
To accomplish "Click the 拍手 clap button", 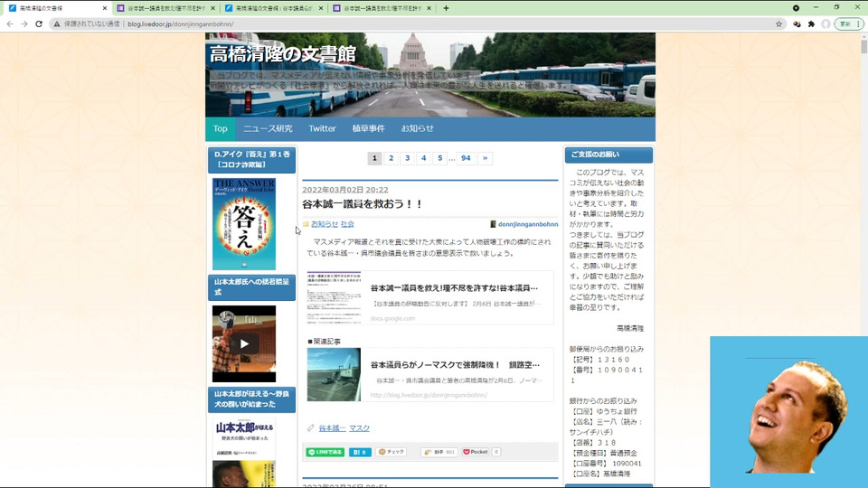I will (439, 452).
